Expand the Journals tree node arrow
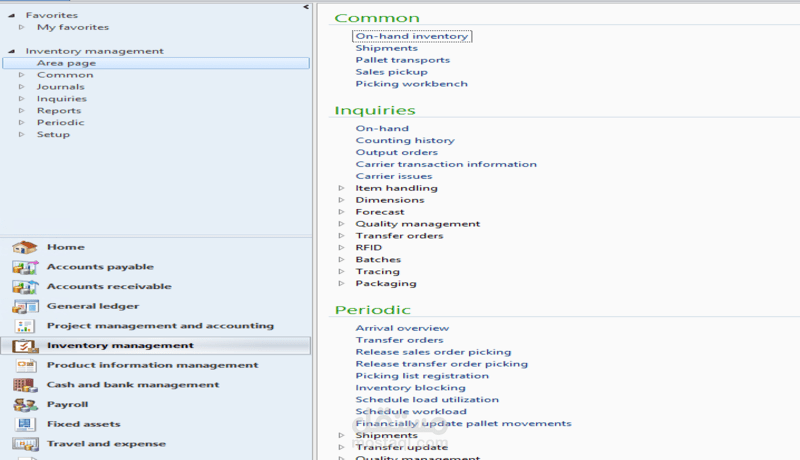This screenshot has width=800, height=460. [21, 87]
